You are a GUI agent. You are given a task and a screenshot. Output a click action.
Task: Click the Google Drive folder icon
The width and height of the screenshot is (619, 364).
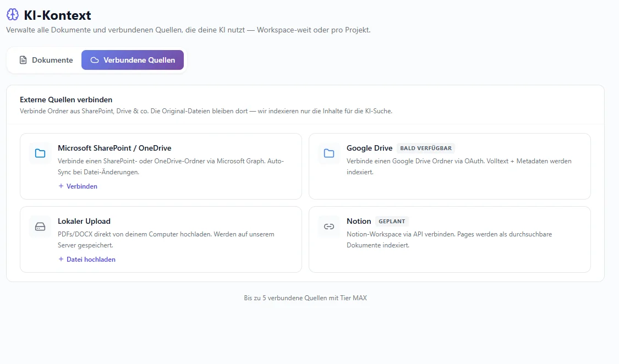tap(329, 153)
